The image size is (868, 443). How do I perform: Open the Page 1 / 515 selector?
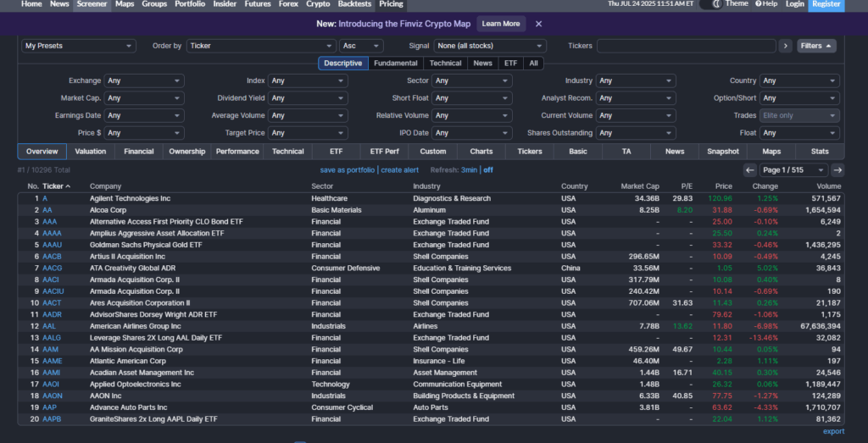[793, 170]
